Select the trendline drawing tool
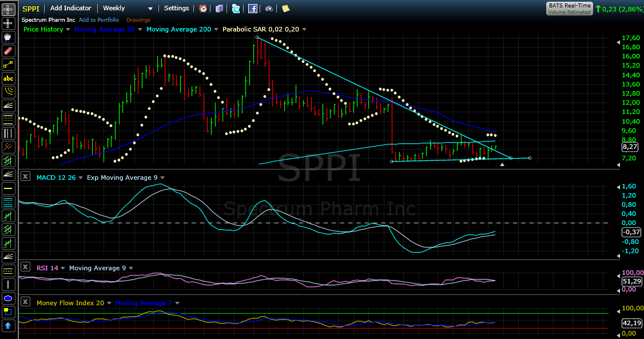 pos(8,65)
